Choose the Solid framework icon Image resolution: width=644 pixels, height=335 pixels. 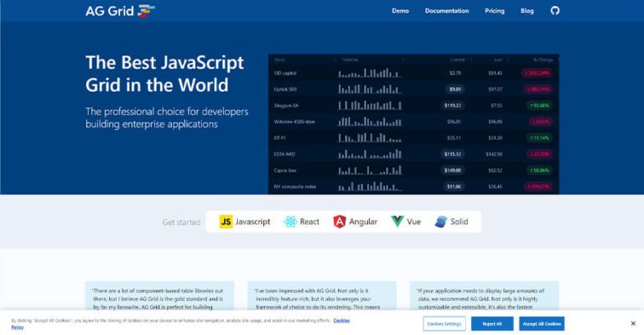[441, 222]
